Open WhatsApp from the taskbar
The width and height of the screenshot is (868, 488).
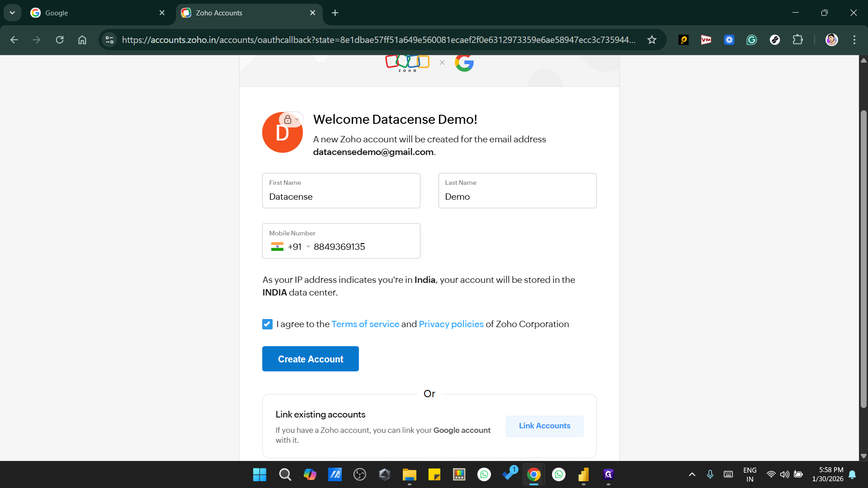click(484, 474)
